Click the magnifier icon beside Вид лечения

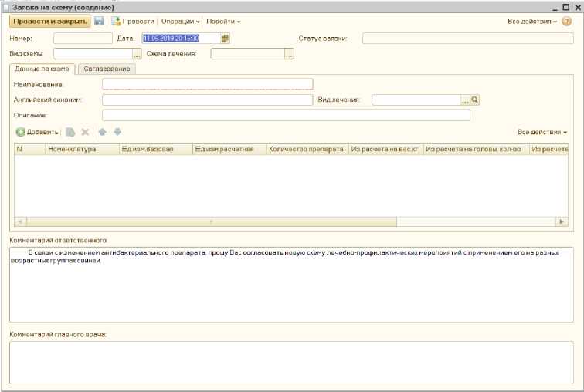(476, 100)
